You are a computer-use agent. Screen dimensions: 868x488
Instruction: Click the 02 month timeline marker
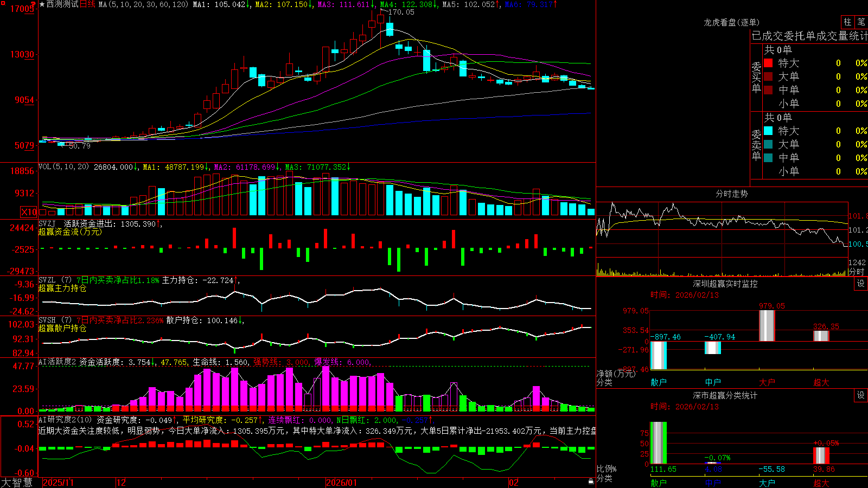514,483
